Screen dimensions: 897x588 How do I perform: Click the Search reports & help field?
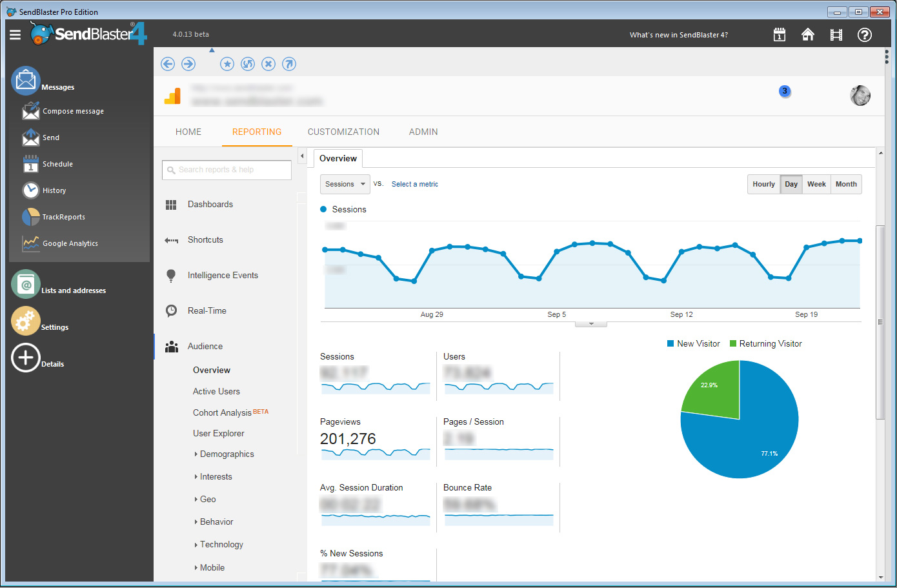[x=227, y=170]
